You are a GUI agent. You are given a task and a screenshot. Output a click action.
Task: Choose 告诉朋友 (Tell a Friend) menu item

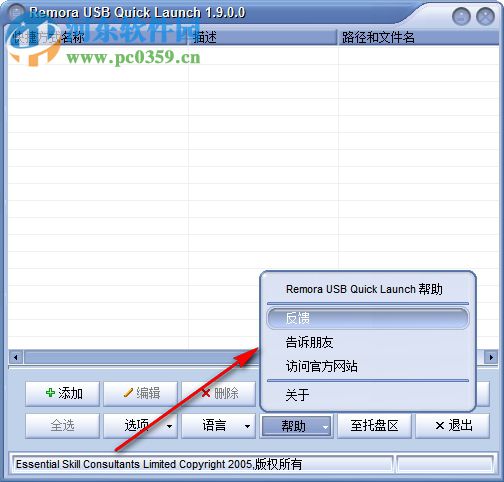(x=368, y=342)
